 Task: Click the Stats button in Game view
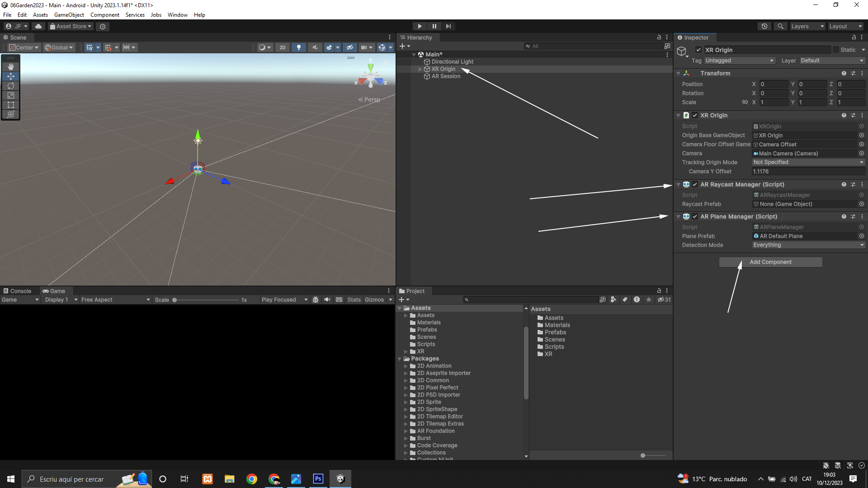click(354, 300)
